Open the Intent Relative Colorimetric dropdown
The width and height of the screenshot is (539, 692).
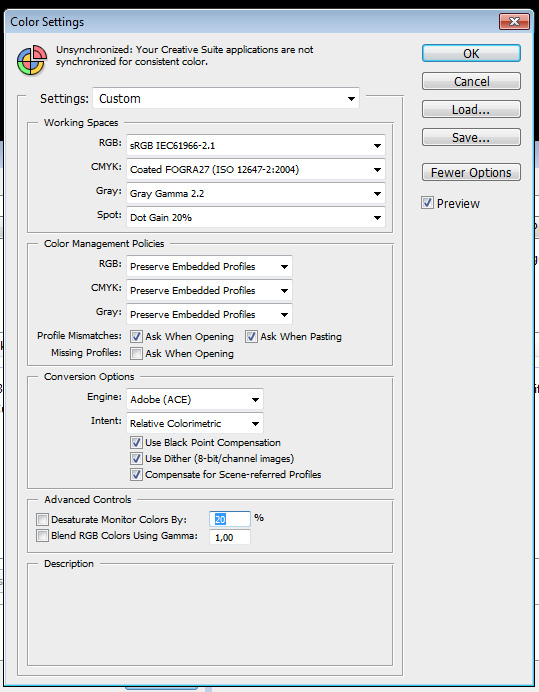pyautogui.click(x=195, y=423)
